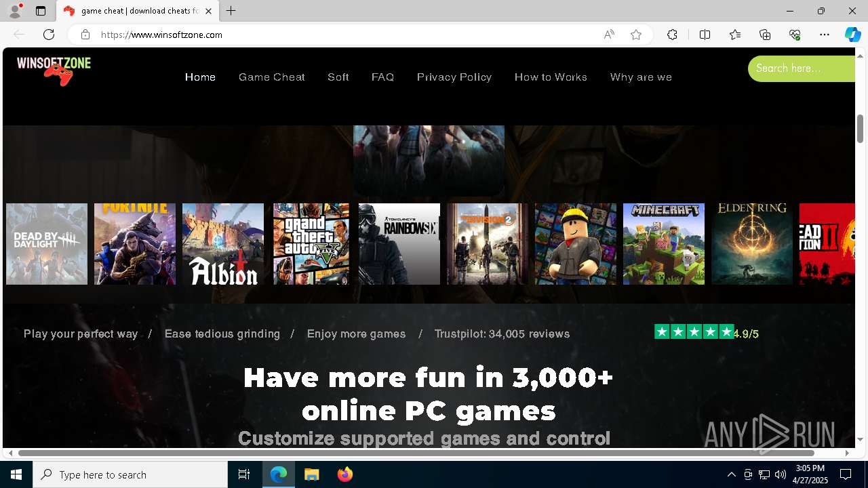Open the Game Cheat menu
Screen dimensions: 868x488
pyautogui.click(x=272, y=77)
